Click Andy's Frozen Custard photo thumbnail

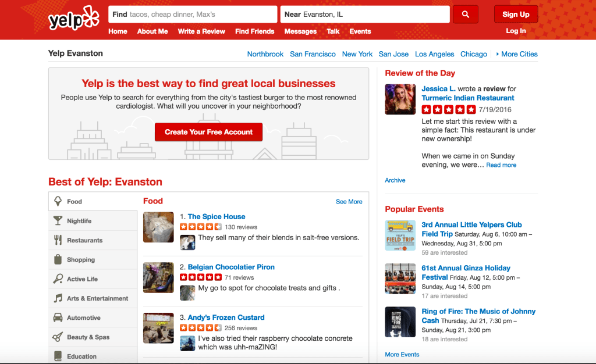(158, 328)
